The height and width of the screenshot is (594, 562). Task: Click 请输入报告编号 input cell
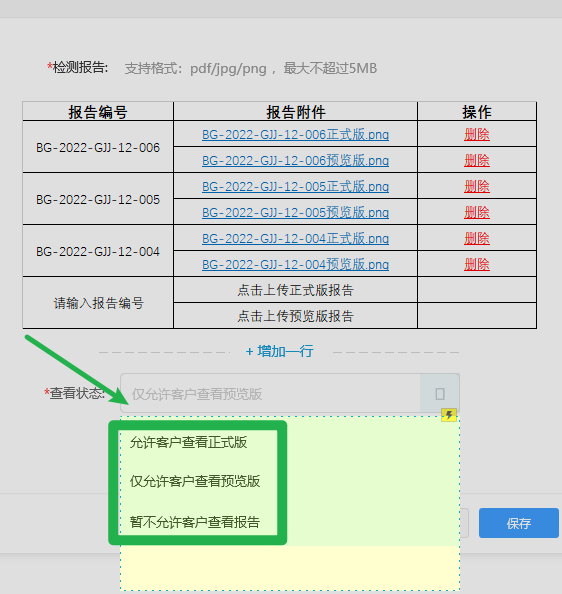coord(98,303)
